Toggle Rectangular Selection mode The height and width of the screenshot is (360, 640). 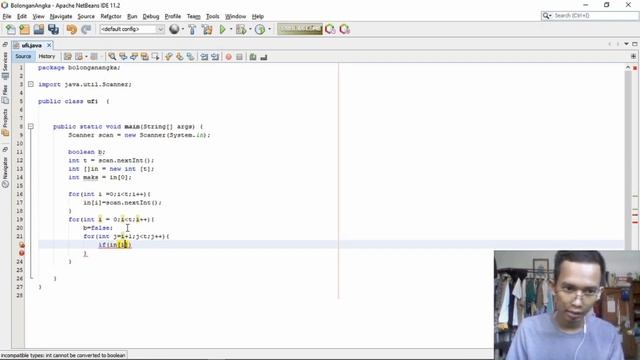click(x=156, y=57)
